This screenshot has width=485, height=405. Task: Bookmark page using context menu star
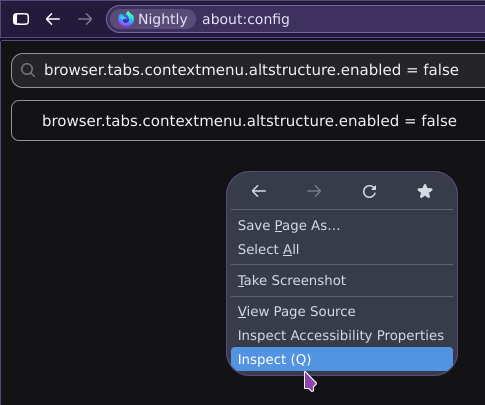coord(425,191)
